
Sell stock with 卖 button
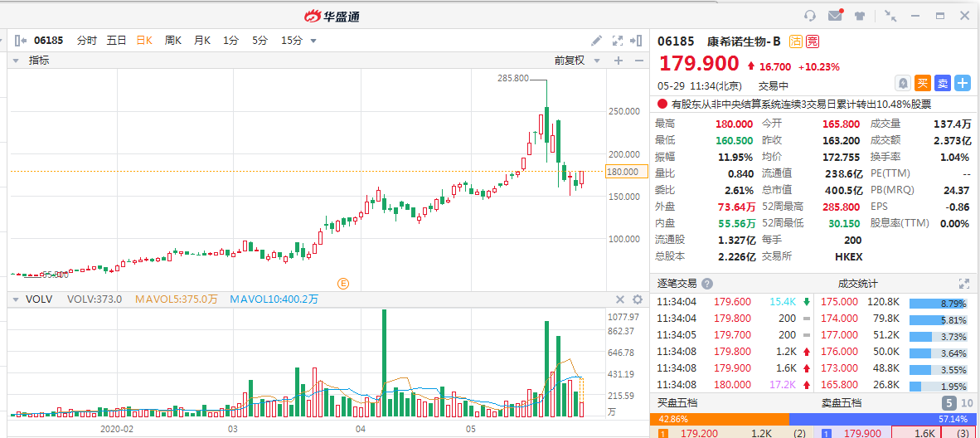(x=944, y=83)
